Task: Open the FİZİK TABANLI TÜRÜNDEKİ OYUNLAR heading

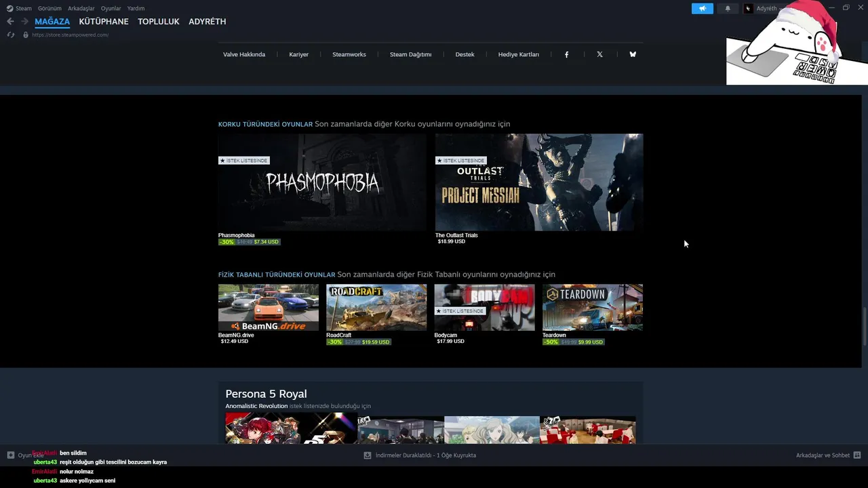Action: [277, 274]
